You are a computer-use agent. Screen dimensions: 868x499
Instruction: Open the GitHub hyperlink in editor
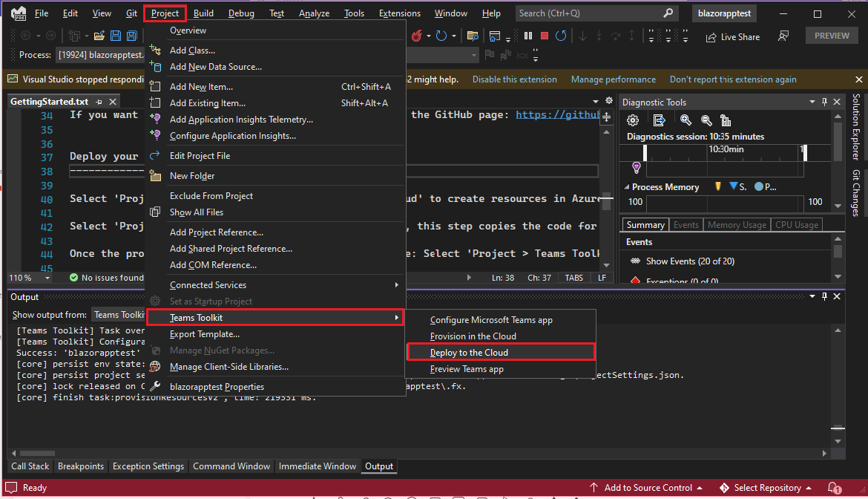[x=557, y=114]
